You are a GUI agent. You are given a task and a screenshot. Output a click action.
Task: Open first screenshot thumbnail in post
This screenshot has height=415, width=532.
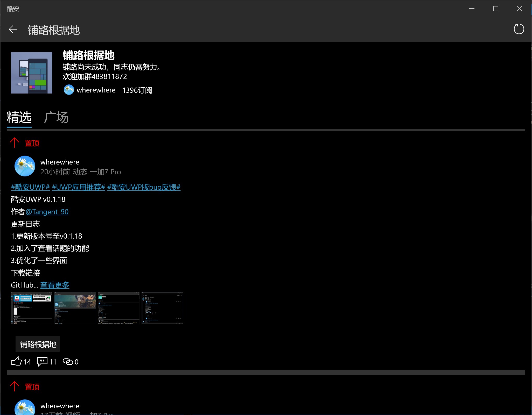(x=32, y=308)
